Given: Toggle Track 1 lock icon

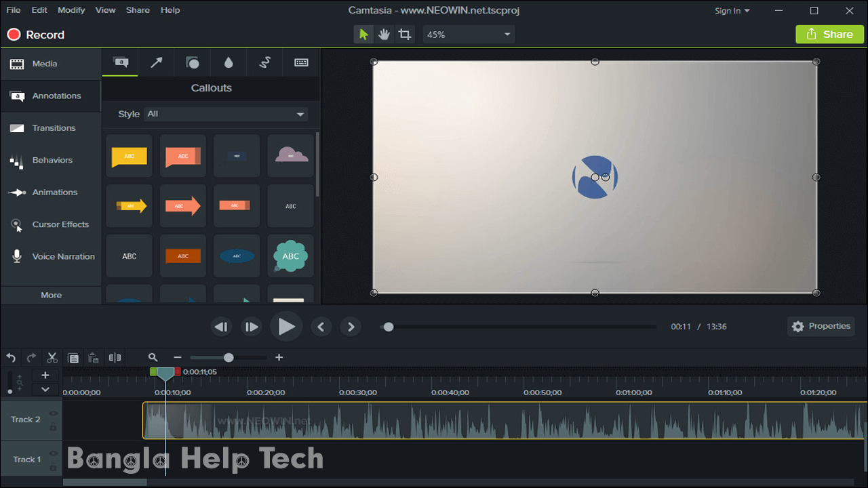Looking at the screenshot, I should (x=53, y=467).
